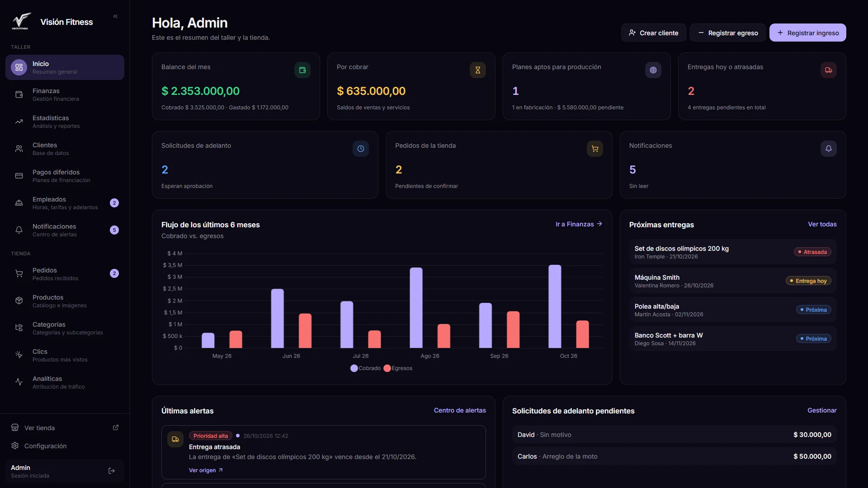Click Ver origen on the Entrega atrasada alert
The image size is (868, 488).
[x=206, y=470]
